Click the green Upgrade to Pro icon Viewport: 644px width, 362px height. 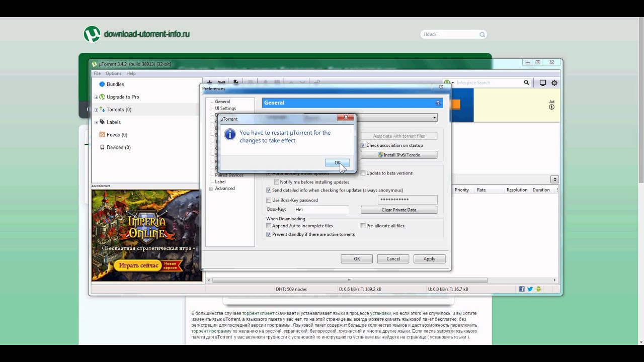click(x=102, y=97)
